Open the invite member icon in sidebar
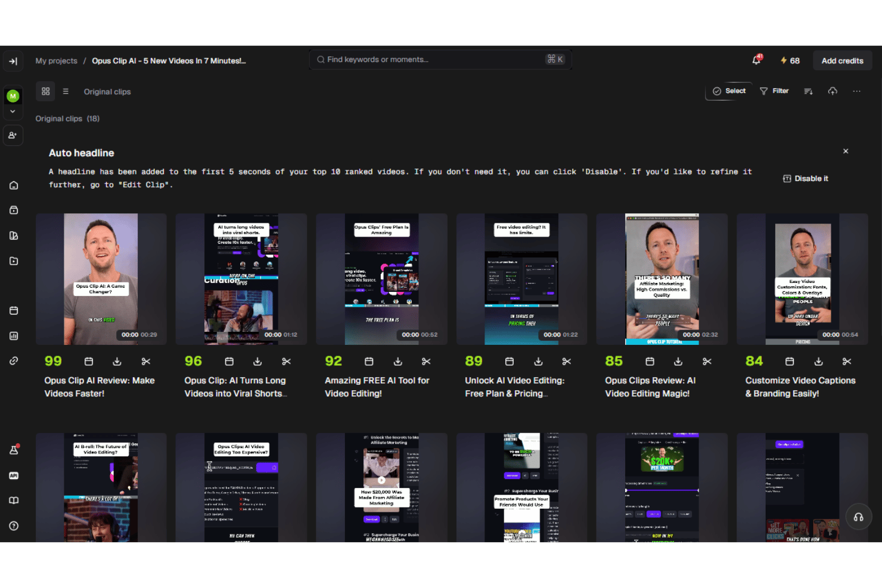This screenshot has height=588, width=882. (x=13, y=135)
